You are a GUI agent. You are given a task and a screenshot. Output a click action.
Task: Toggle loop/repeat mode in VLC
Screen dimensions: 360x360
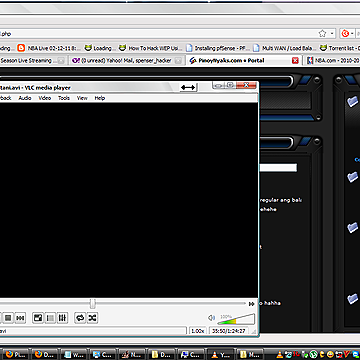coord(80,318)
